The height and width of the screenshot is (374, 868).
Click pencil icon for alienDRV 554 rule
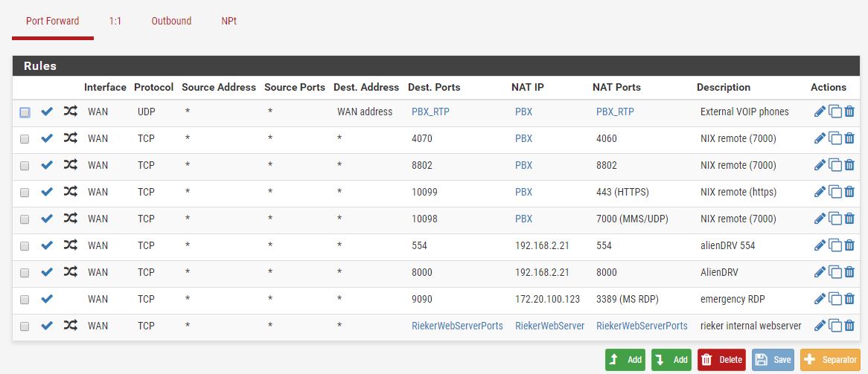coord(820,246)
